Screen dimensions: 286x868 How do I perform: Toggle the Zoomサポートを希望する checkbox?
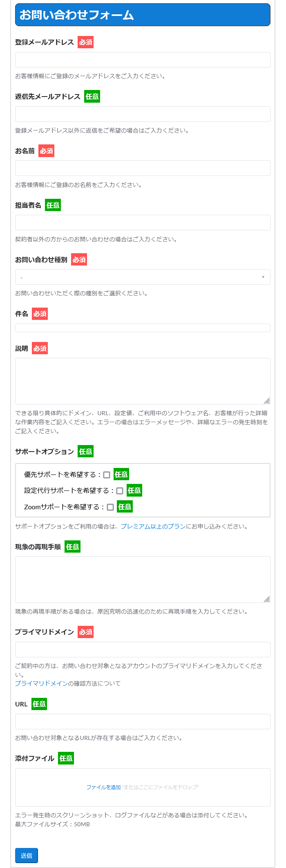point(109,507)
